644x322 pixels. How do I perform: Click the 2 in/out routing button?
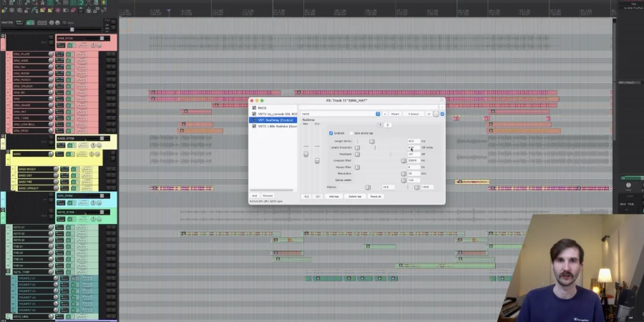point(413,114)
